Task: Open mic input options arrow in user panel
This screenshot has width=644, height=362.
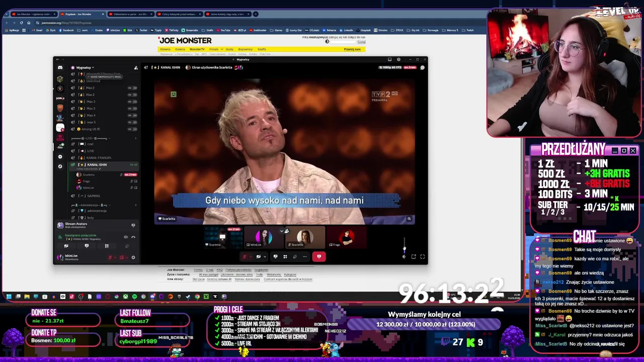Action: tap(116, 257)
